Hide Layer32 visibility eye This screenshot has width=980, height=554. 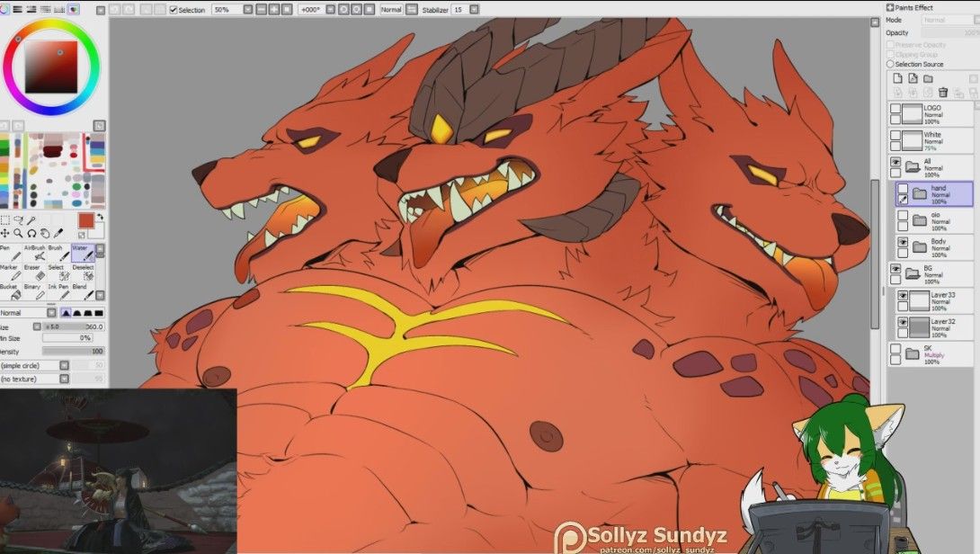tap(903, 322)
